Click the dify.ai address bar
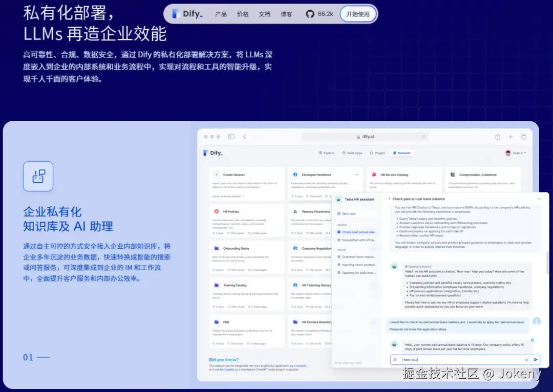This screenshot has width=553, height=392. coord(365,137)
